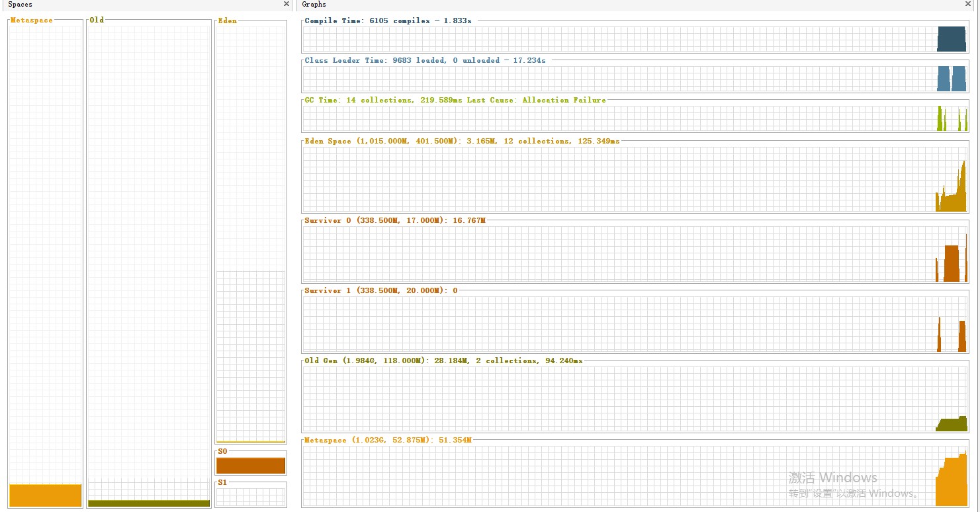This screenshot has height=512, width=980.
Task: Click the Compile Time graph title
Action: coord(388,21)
